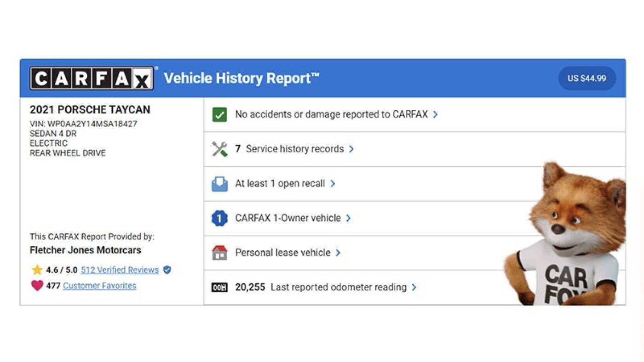Click the house personal lease icon
The height and width of the screenshot is (362, 644).
[219, 253]
